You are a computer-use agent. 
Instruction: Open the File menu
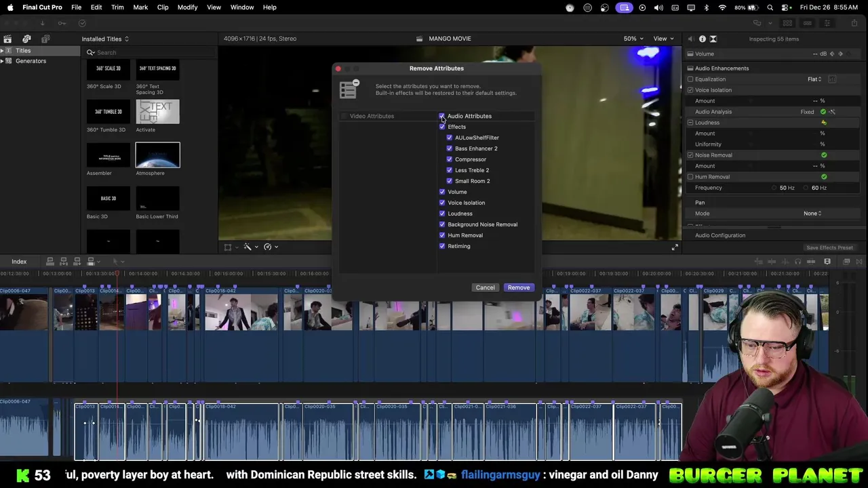[77, 7]
